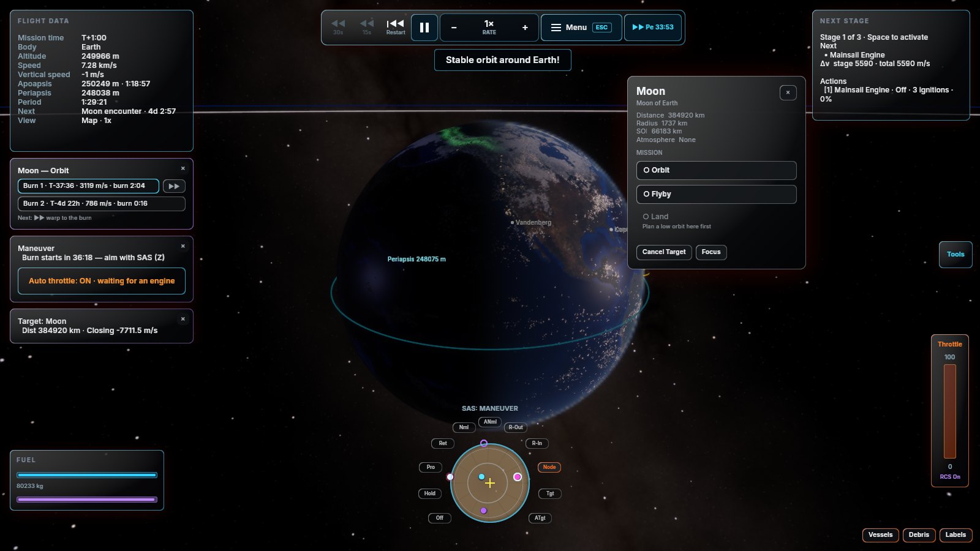Image resolution: width=980 pixels, height=551 pixels.
Task: Set SAS to maneuver Node mode
Action: 549,467
